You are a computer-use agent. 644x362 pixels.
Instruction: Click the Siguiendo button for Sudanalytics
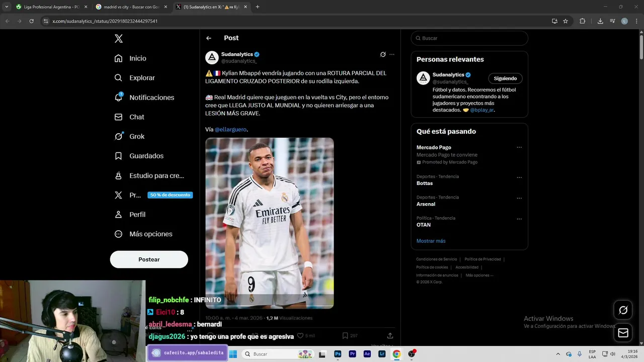505,78
